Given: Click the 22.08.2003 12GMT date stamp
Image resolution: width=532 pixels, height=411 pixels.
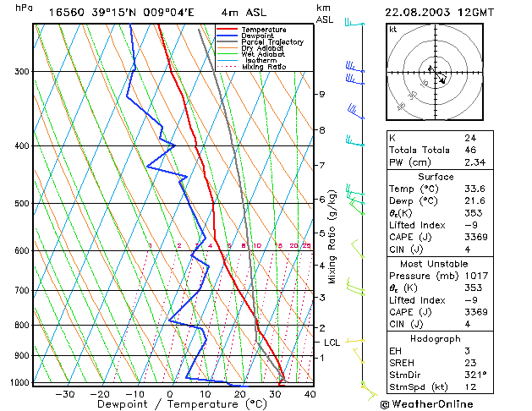Looking at the screenshot, I should tap(439, 13).
